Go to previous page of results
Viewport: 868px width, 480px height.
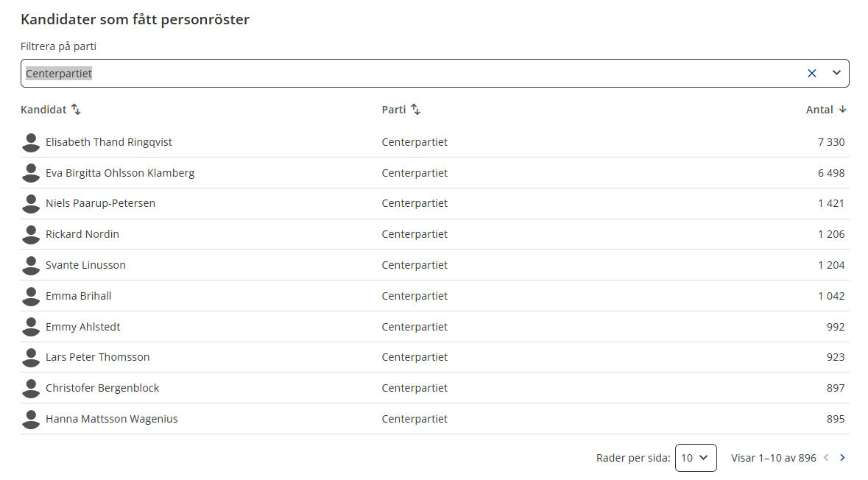point(827,458)
